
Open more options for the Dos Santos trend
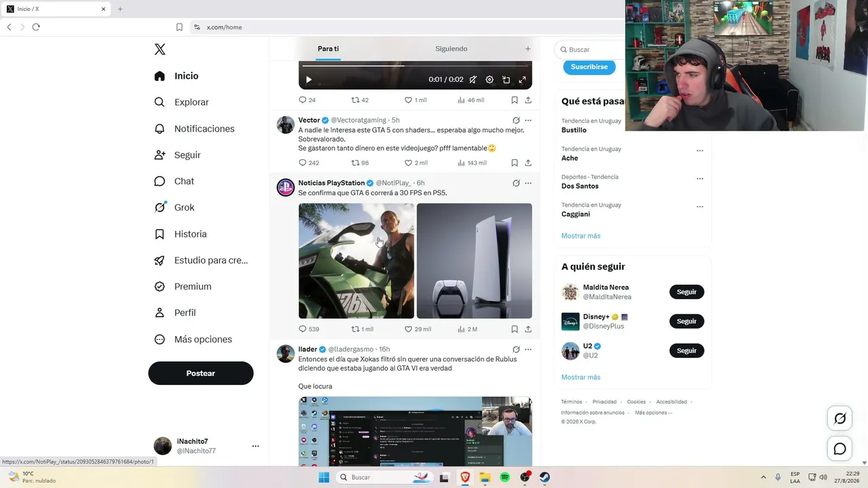[700, 179]
